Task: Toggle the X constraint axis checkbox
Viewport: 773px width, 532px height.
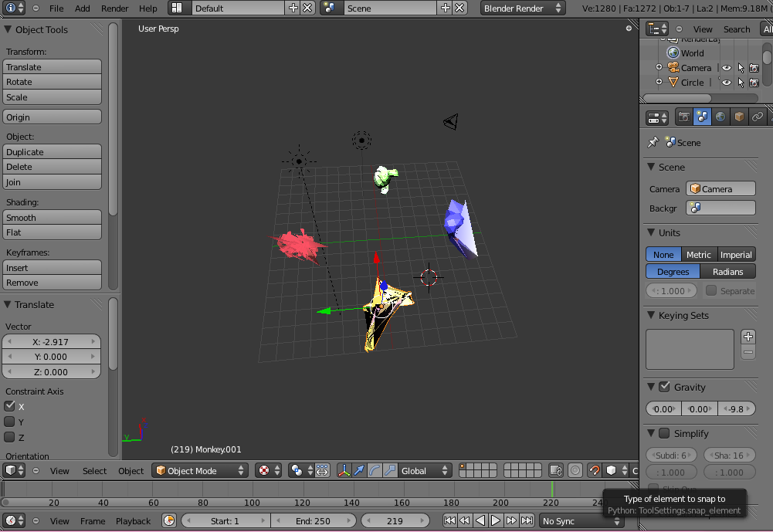Action: tap(9, 406)
